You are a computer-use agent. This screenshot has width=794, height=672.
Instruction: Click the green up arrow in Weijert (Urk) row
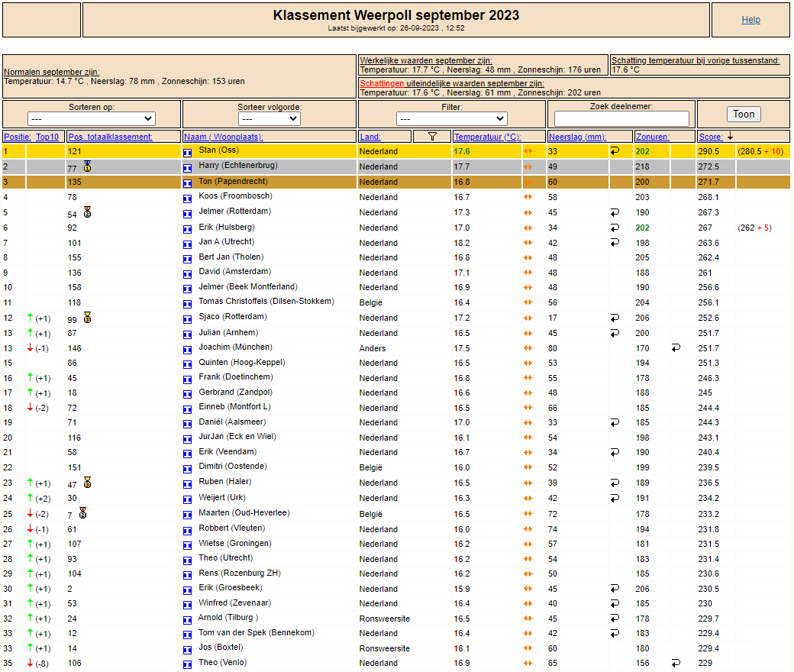[31, 498]
